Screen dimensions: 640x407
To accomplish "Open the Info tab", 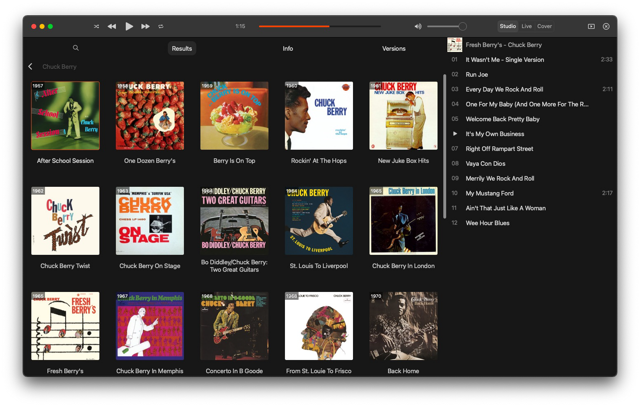I will point(288,49).
